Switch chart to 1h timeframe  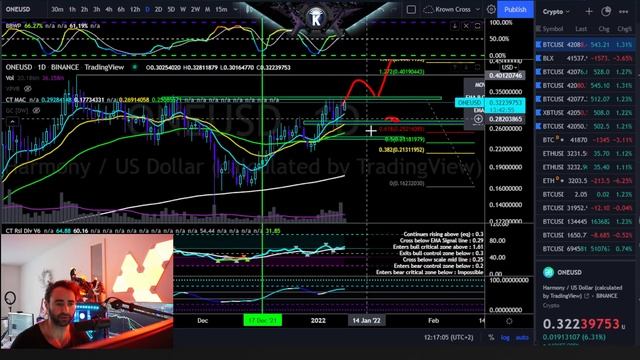tap(72, 9)
